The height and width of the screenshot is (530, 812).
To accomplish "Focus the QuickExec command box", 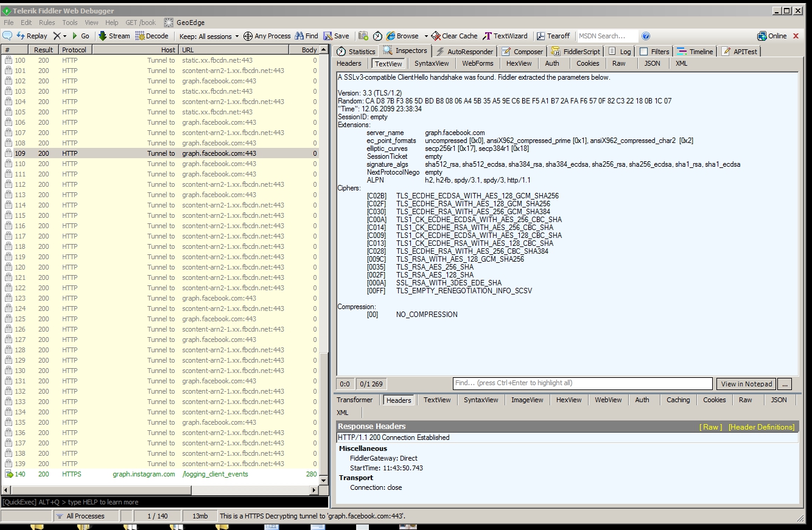I will [x=164, y=502].
